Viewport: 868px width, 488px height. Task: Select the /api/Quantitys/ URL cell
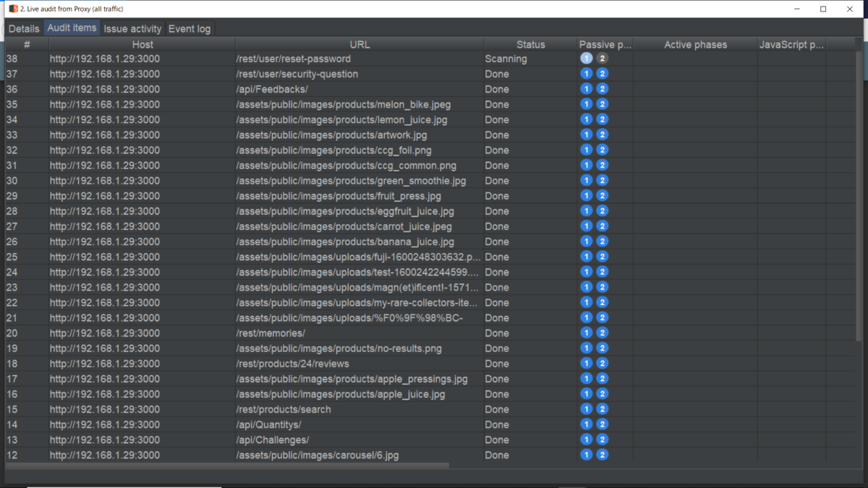coord(359,424)
